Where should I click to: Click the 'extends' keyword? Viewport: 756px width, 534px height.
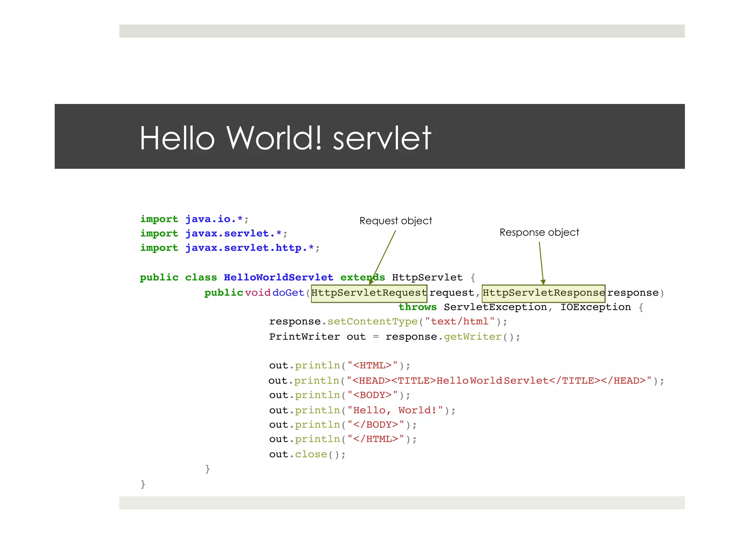(x=362, y=278)
